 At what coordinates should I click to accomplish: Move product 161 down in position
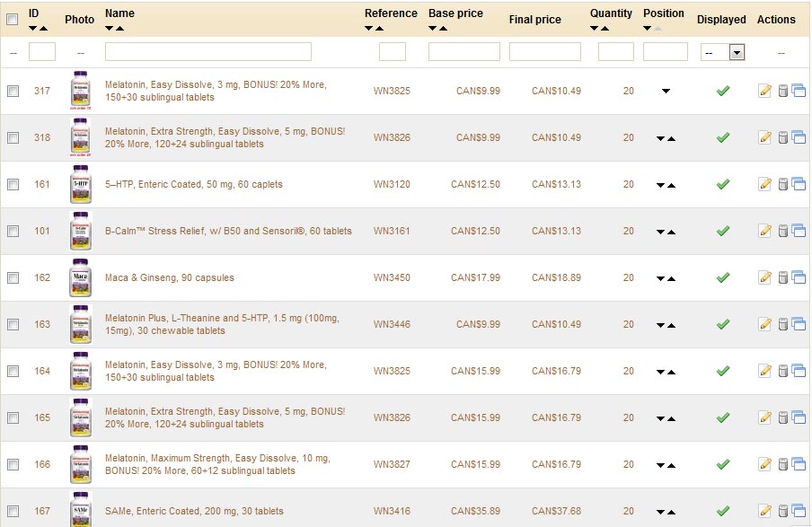coord(660,185)
